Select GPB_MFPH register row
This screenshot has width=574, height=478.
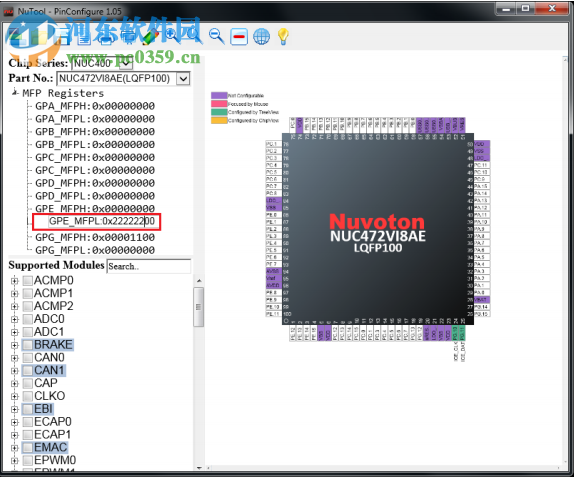tap(95, 132)
